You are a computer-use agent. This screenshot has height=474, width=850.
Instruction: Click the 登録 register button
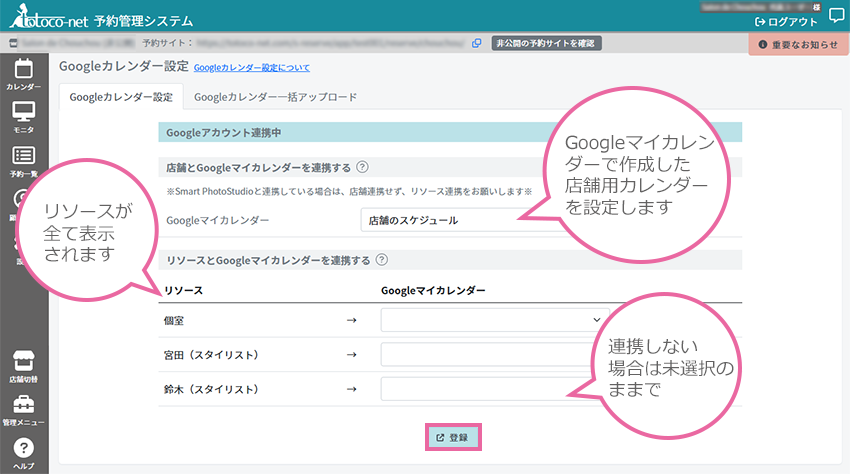(452, 437)
